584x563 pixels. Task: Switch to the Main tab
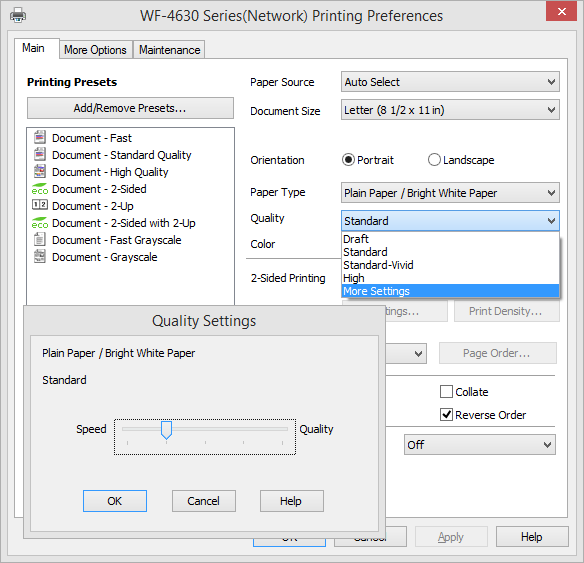click(x=36, y=48)
